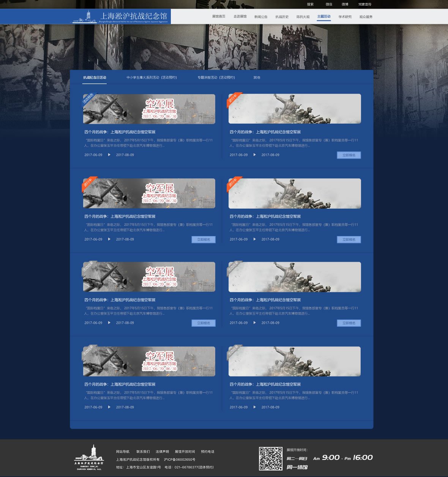Switch to the 专题讲座活动 tab
Screen dimensions: 448x477
pyautogui.click(x=216, y=77)
